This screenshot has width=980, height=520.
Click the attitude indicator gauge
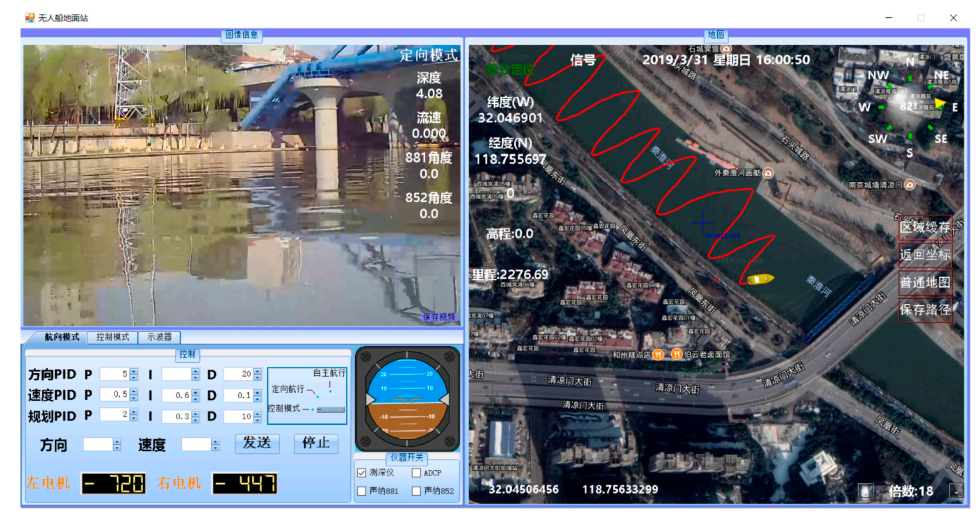pos(407,399)
